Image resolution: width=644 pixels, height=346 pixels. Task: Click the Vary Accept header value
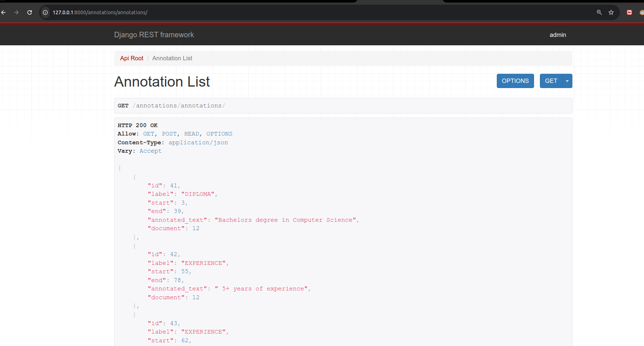coord(150,151)
